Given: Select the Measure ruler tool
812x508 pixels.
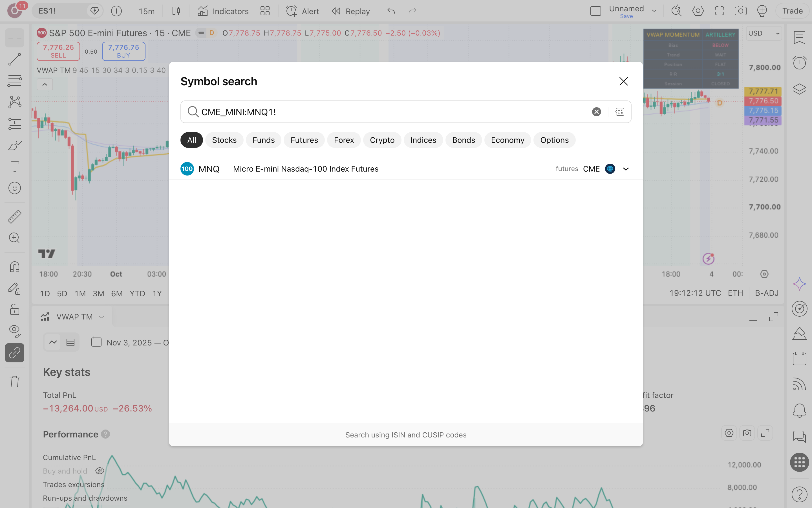Looking at the screenshot, I should 14,216.
